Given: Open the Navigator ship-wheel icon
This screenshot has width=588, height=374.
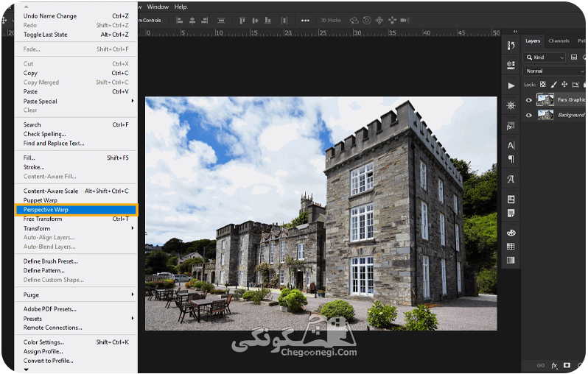Looking at the screenshot, I should [511, 105].
